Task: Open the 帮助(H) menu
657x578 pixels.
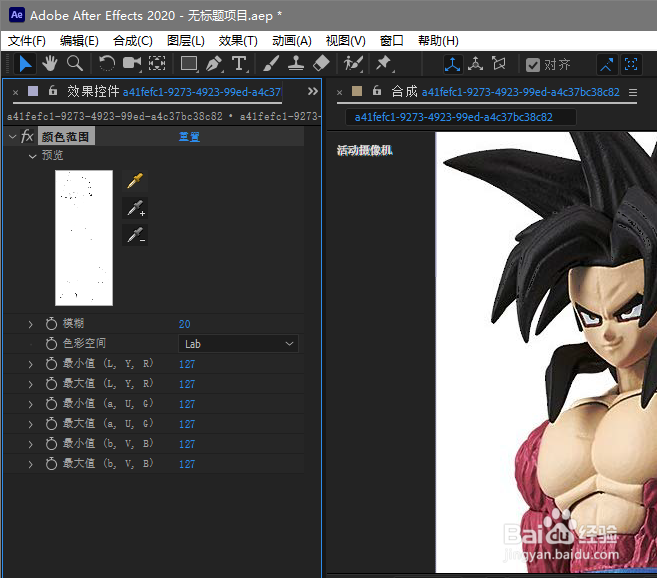Action: tap(438, 41)
